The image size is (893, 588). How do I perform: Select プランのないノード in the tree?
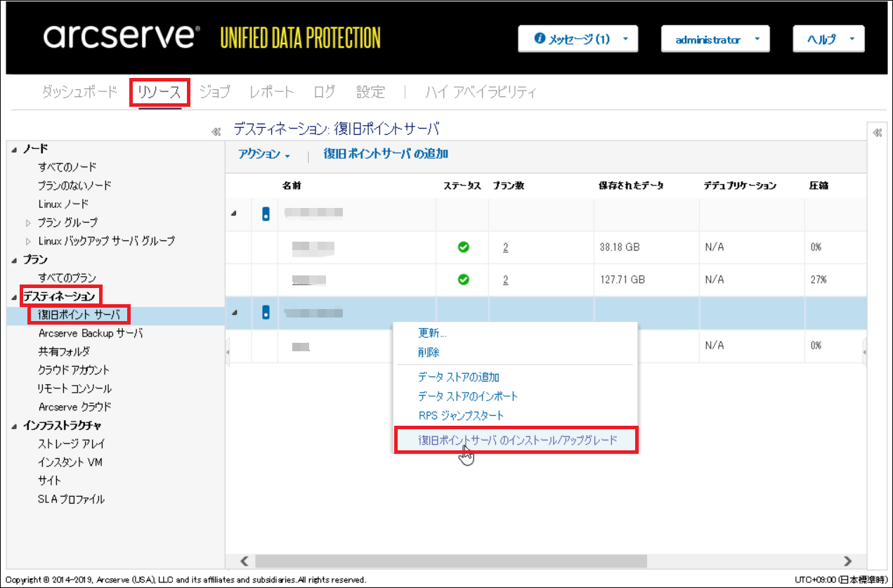[x=74, y=185]
